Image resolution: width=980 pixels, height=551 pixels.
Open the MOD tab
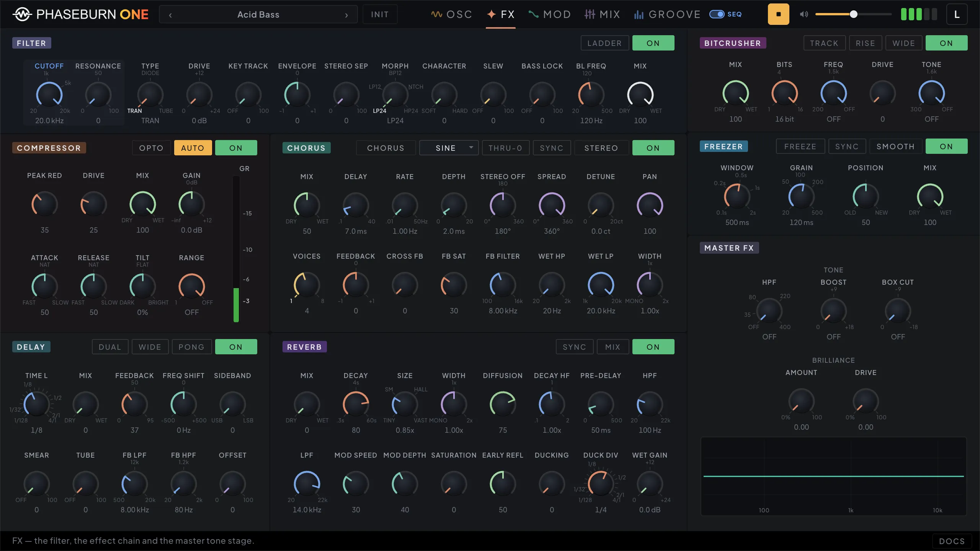click(x=550, y=15)
